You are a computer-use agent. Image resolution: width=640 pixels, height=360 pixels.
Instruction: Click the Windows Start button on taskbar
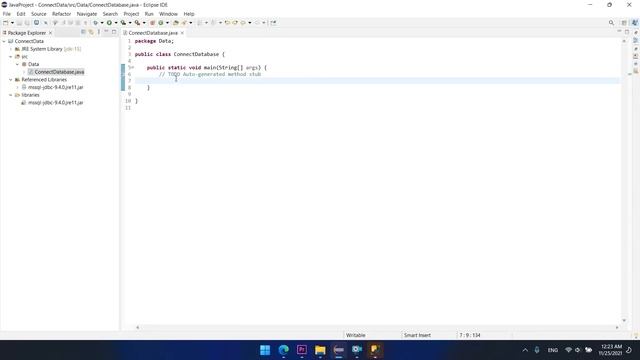coord(265,350)
